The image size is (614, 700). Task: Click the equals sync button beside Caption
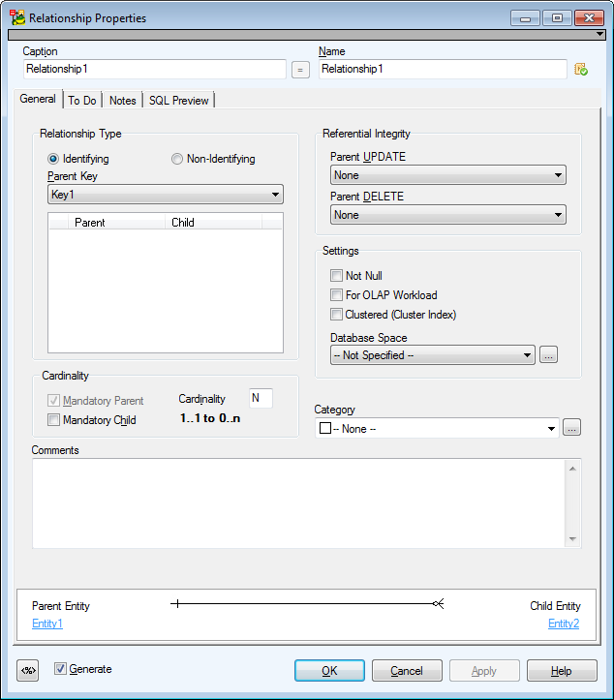click(x=300, y=70)
